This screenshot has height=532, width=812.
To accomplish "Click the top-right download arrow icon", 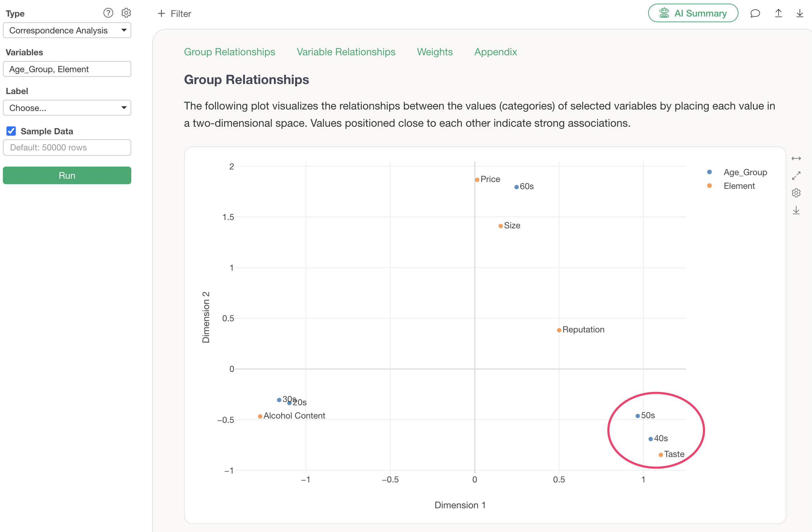I will pyautogui.click(x=799, y=13).
